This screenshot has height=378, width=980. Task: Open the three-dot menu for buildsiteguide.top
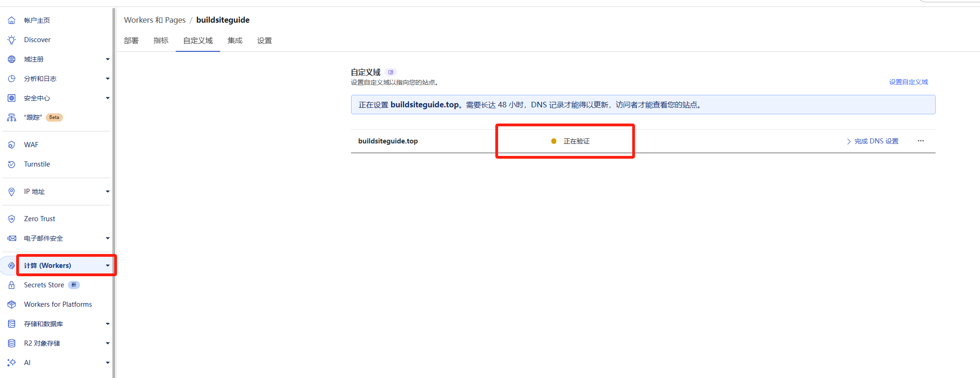(920, 141)
